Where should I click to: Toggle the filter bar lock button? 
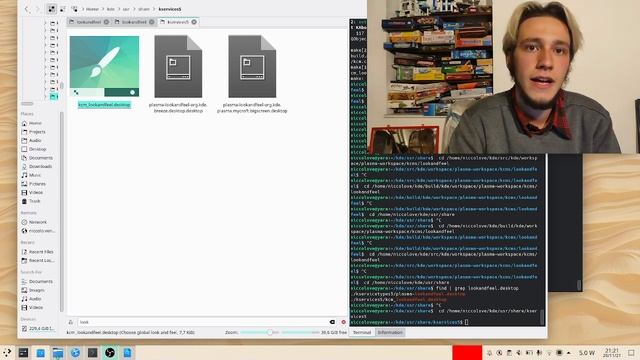[71, 322]
